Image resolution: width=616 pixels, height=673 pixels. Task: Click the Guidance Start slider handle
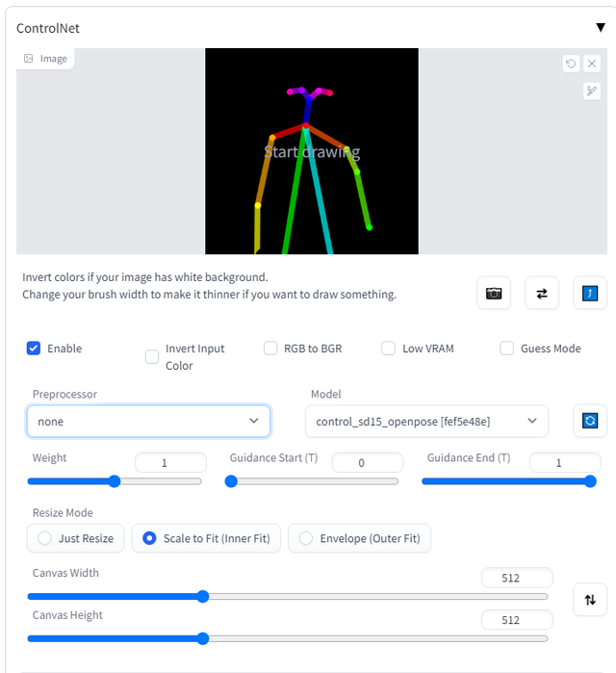pos(231,481)
